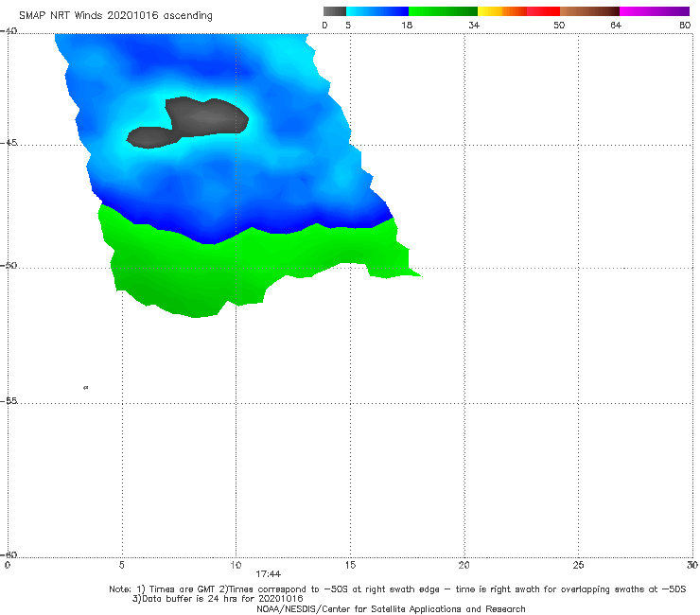Click the blue segment of the wind color bar
This screenshot has height=615, width=700.
point(377,11)
